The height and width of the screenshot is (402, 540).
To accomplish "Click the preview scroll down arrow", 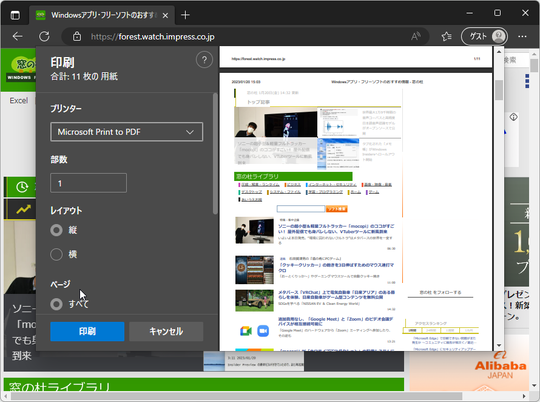I will pyautogui.click(x=499, y=346).
